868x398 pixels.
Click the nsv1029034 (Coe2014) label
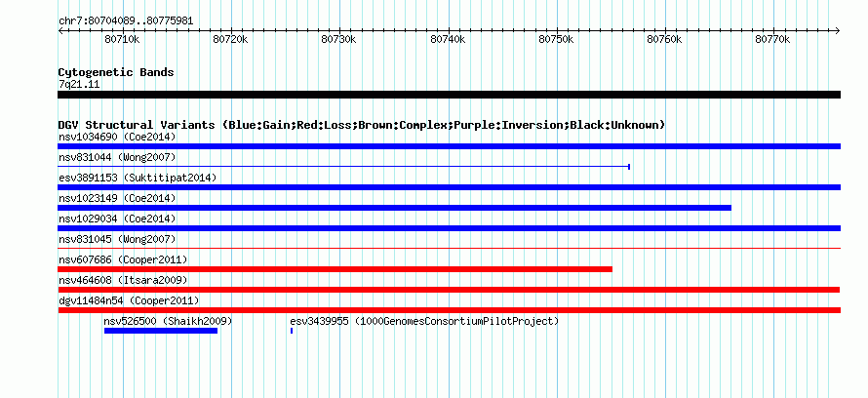point(117,219)
